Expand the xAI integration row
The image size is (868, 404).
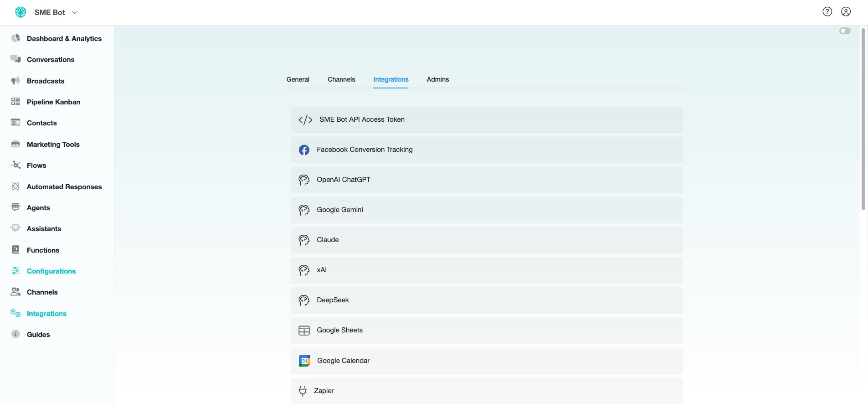tap(487, 270)
